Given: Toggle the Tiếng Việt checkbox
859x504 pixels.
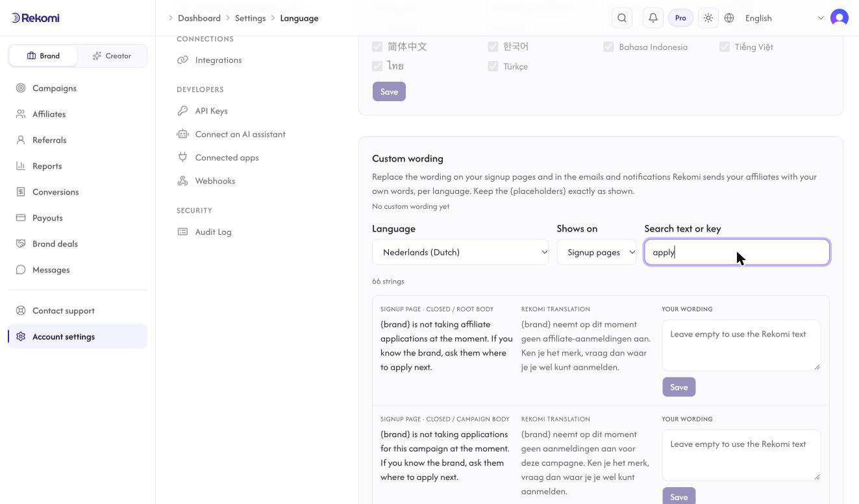Looking at the screenshot, I should pyautogui.click(x=724, y=47).
